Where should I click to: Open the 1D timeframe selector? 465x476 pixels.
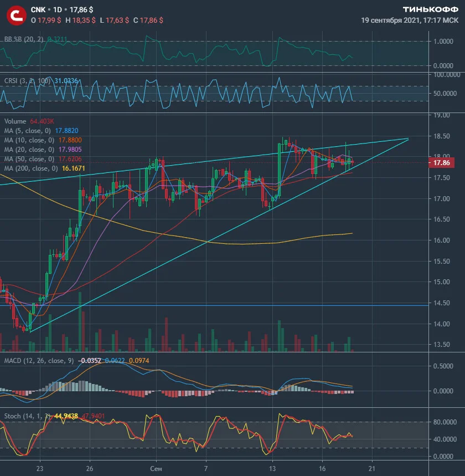58,10
